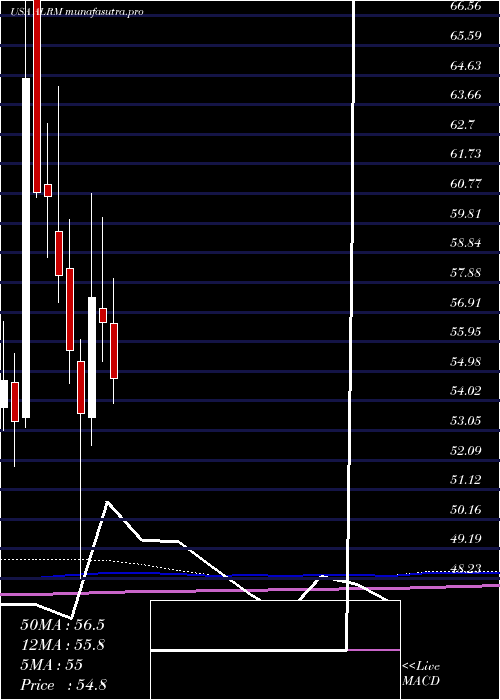Screen dimensions: 500x700
Task: Select the 12MA : 55.8 indicator text
Action: pyautogui.click(x=62, y=644)
